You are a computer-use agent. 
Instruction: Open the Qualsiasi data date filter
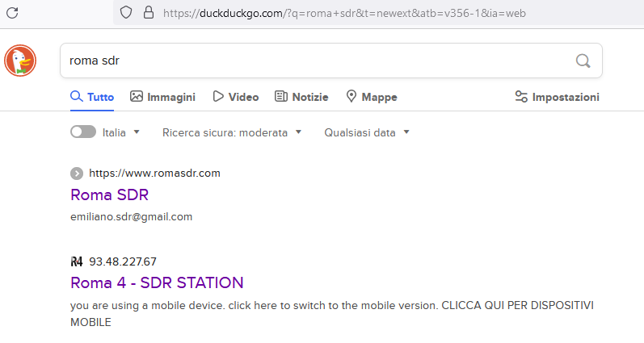(x=367, y=132)
